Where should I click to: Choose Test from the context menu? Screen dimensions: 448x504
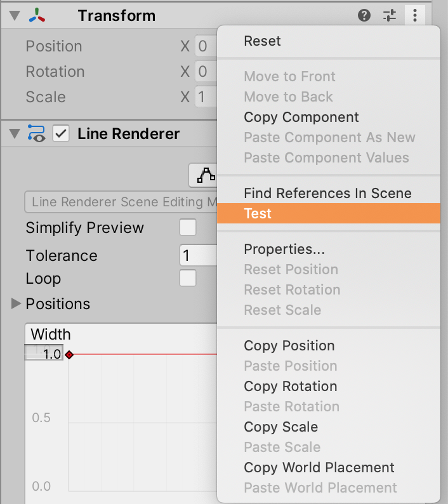coord(329,213)
